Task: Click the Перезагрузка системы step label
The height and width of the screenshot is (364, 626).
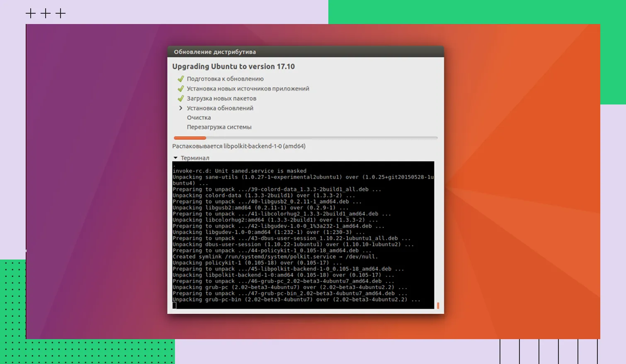Action: (219, 127)
